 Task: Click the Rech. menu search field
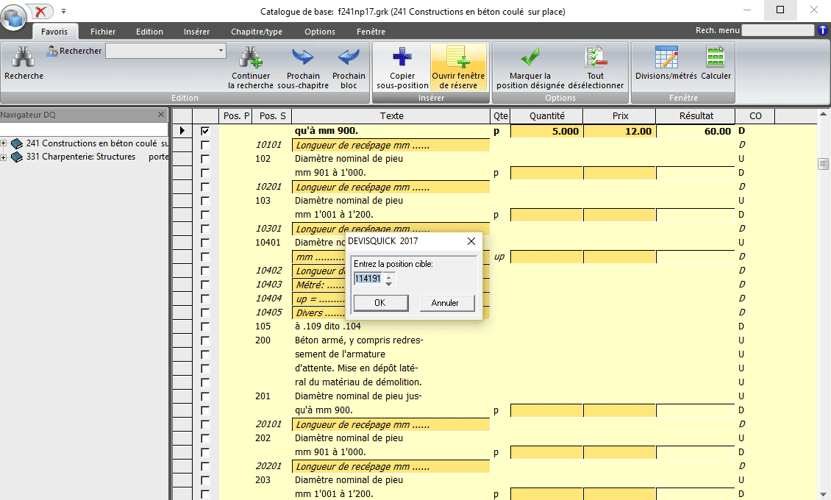pos(777,31)
